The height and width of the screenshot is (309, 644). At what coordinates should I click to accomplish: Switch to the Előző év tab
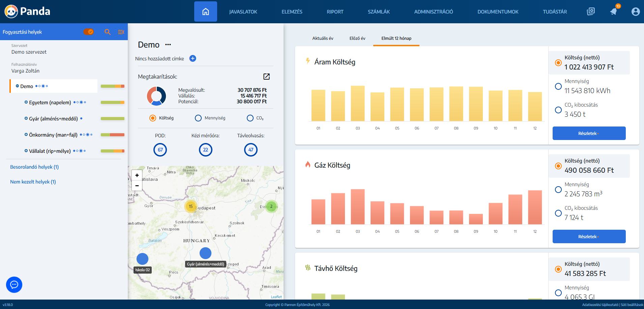click(x=357, y=38)
